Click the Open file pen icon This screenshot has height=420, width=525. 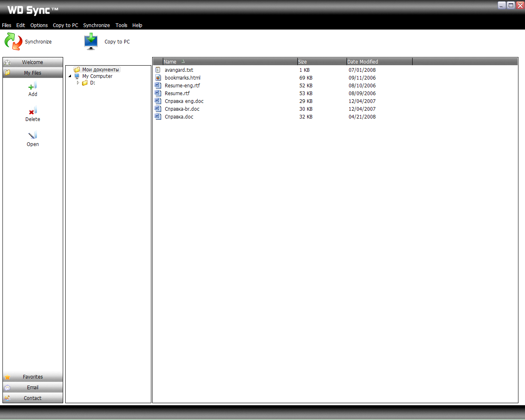32,135
